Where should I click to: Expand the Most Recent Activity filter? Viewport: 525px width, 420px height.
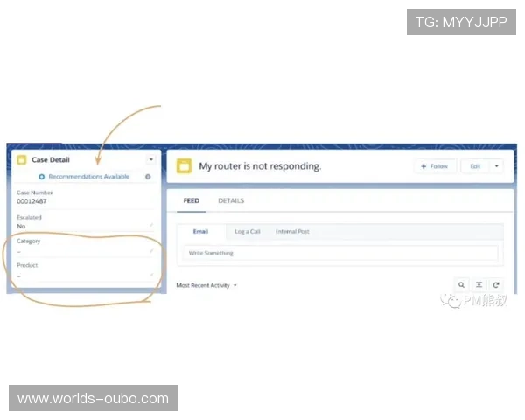tap(234, 285)
